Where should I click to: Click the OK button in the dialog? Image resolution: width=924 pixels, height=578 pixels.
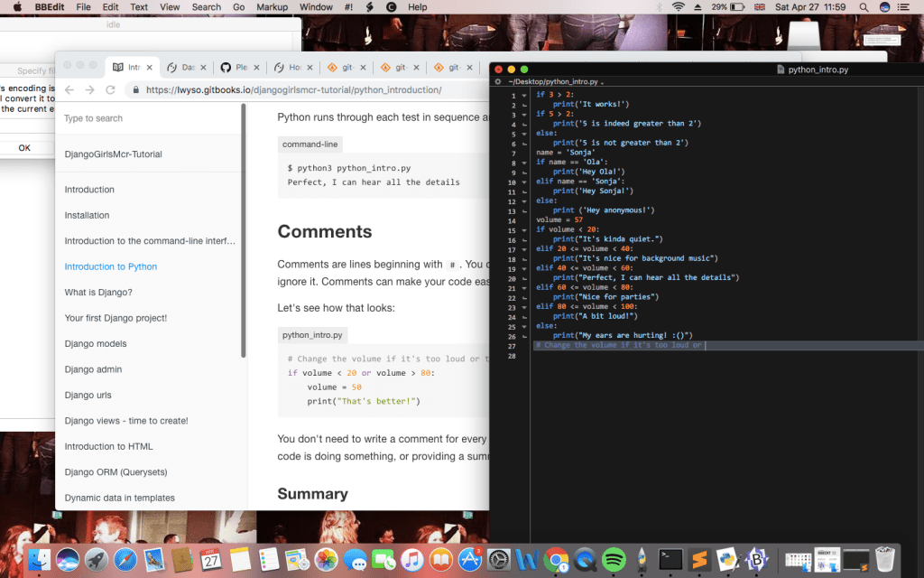[24, 147]
